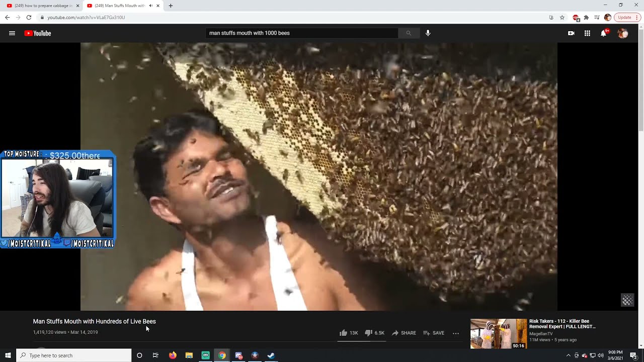Open the YouTube create video camera icon
Screen dimensions: 644x362
click(571, 33)
